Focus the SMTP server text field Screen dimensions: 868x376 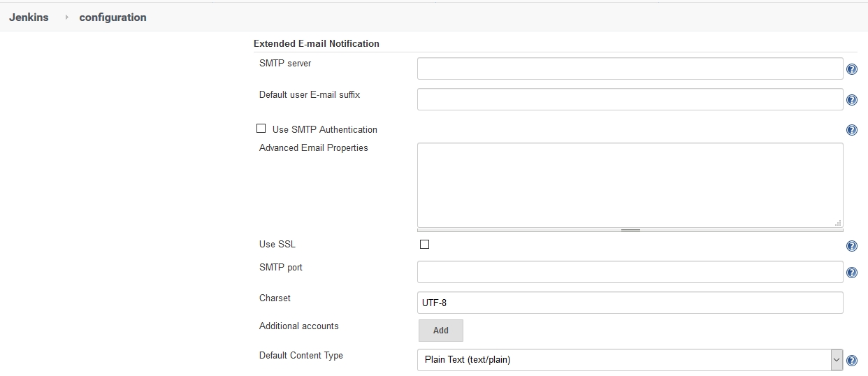(x=630, y=69)
